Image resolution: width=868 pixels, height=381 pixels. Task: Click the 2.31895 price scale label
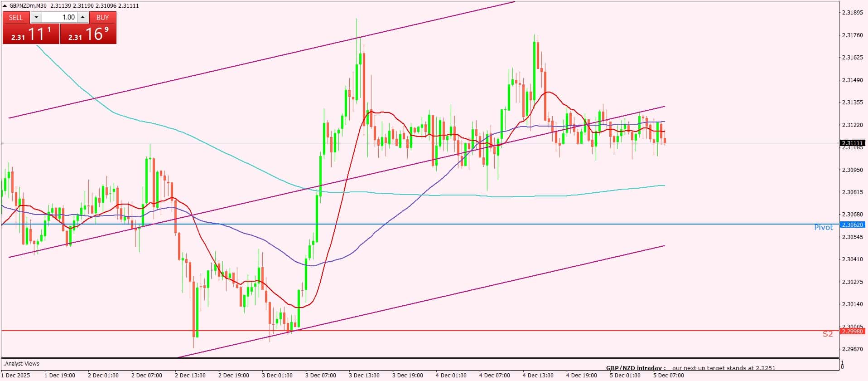pos(852,13)
